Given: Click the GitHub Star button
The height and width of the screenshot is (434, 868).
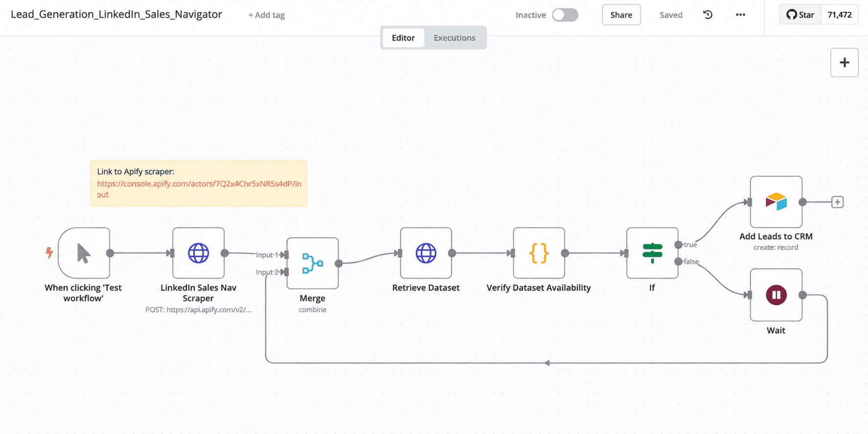Looking at the screenshot, I should [800, 15].
